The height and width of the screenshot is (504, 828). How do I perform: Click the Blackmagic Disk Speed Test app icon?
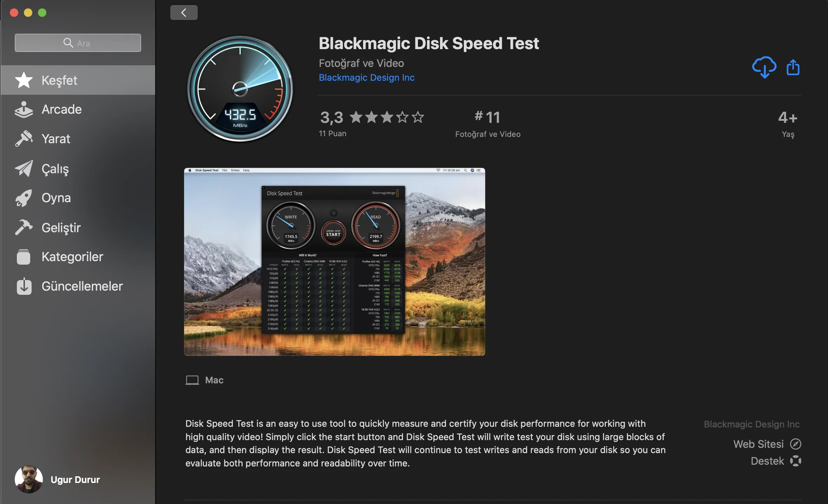pos(240,89)
